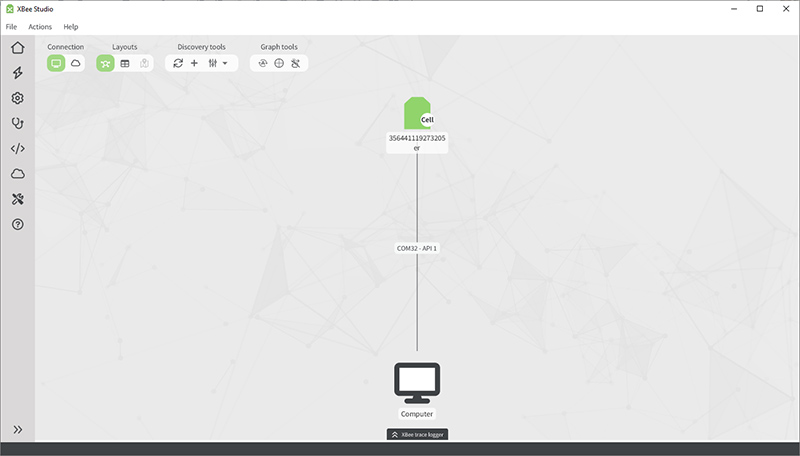Image resolution: width=800 pixels, height=456 pixels.
Task: Click the lightning bolt sidebar icon
Action: pyautogui.click(x=17, y=73)
